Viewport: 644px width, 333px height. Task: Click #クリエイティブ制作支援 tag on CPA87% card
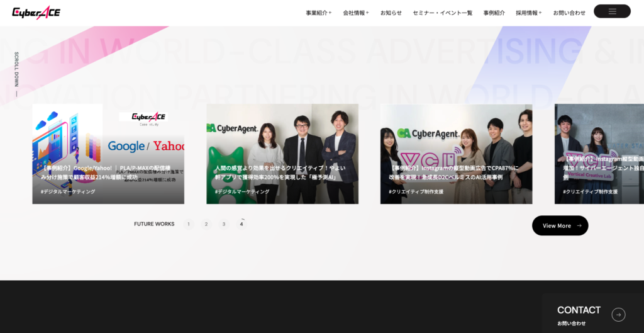[416, 191]
